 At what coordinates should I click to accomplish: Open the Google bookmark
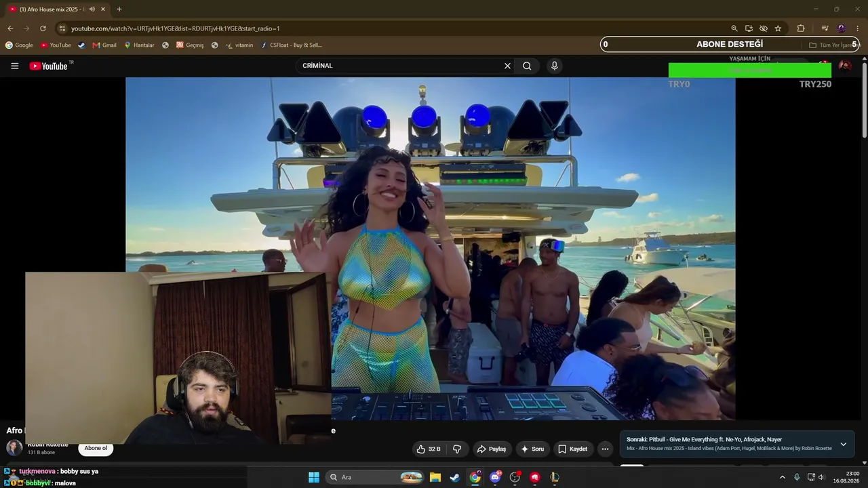click(19, 45)
